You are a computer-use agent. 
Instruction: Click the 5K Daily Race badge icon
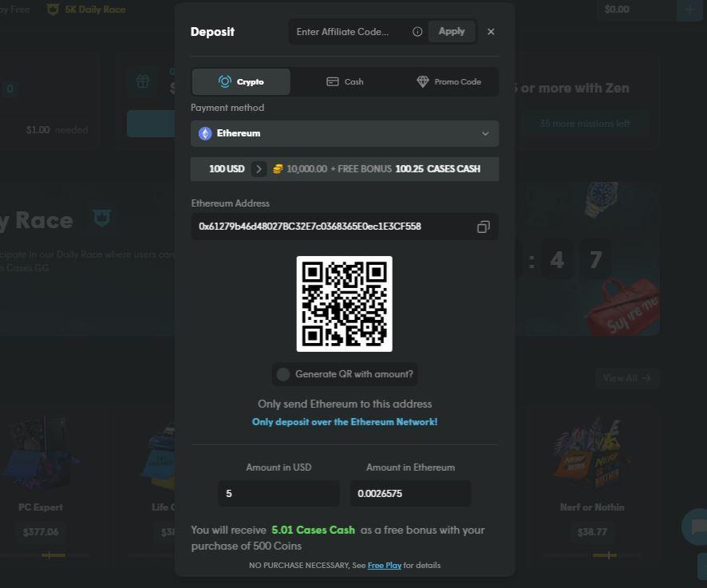click(x=53, y=10)
